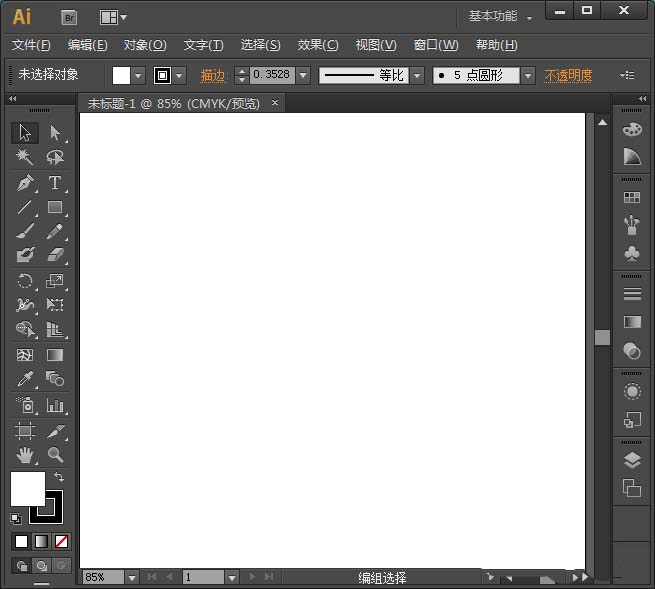This screenshot has height=589, width=655.
Task: Swap fill and stroke colors
Action: pyautogui.click(x=59, y=478)
